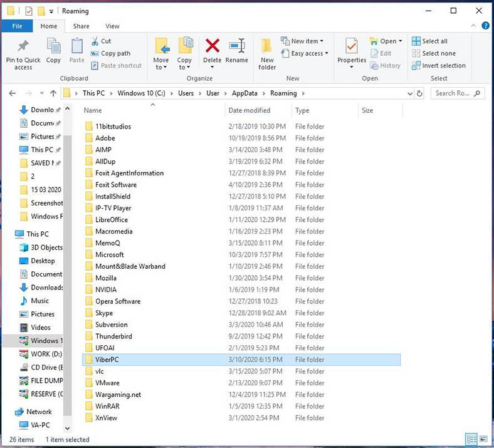
Task: Go to AppData in the breadcrumb path
Action: (244, 93)
